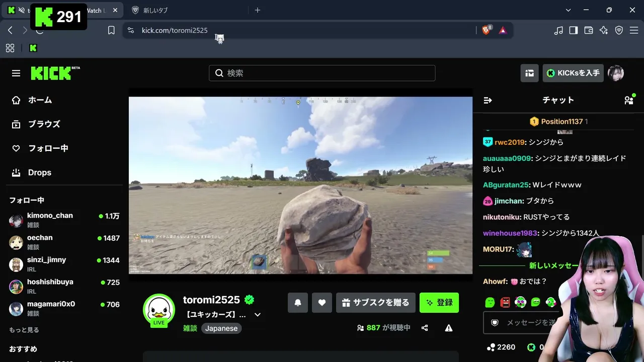The image size is (644, 362).
Task: Open a new browser tab with plus
Action: 258,10
